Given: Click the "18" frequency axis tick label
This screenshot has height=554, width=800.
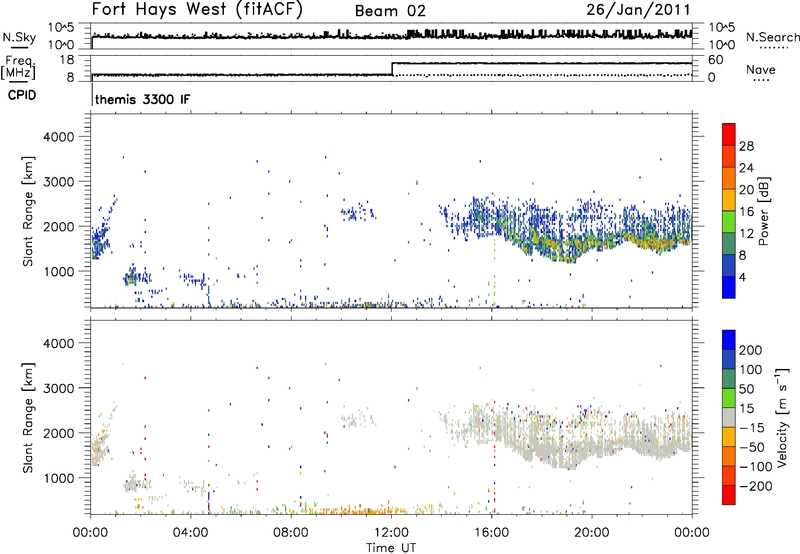Looking at the screenshot, I should point(67,60).
